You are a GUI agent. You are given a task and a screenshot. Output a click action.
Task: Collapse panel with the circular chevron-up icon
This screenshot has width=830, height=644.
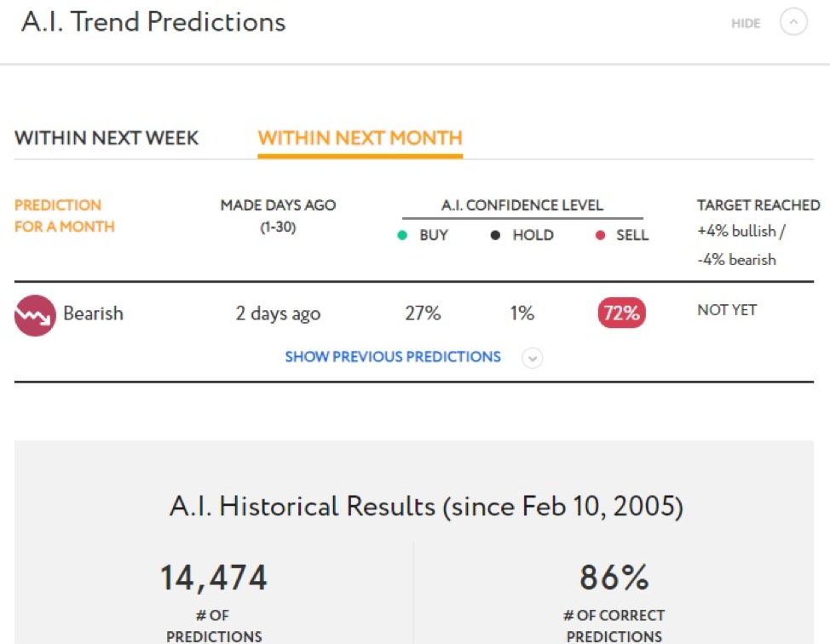793,22
